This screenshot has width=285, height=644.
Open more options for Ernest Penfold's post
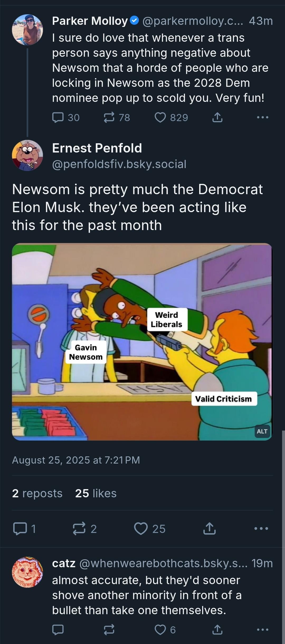coord(261,528)
